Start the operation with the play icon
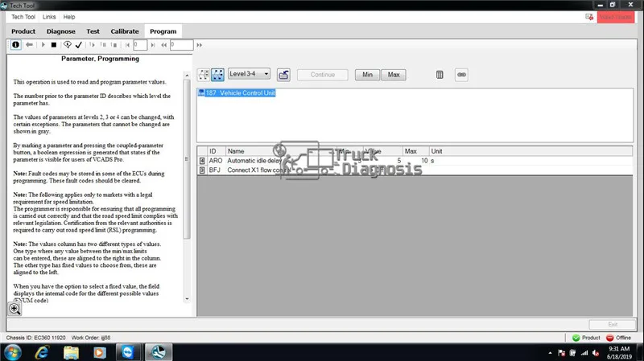The width and height of the screenshot is (644, 361). 43,45
